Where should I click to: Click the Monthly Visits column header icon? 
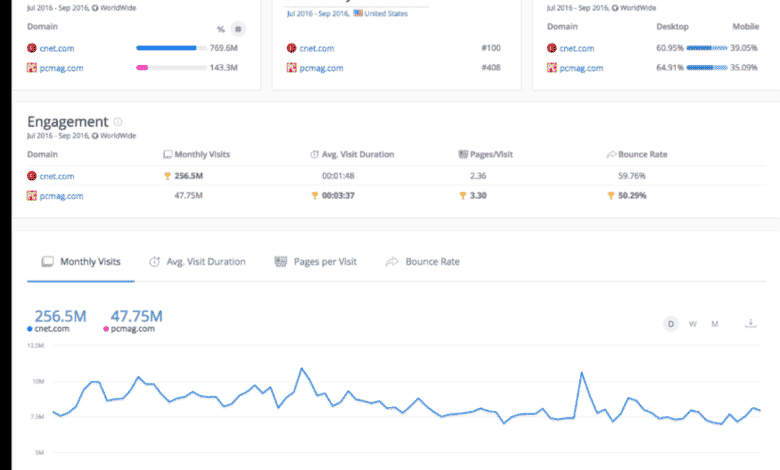(168, 155)
